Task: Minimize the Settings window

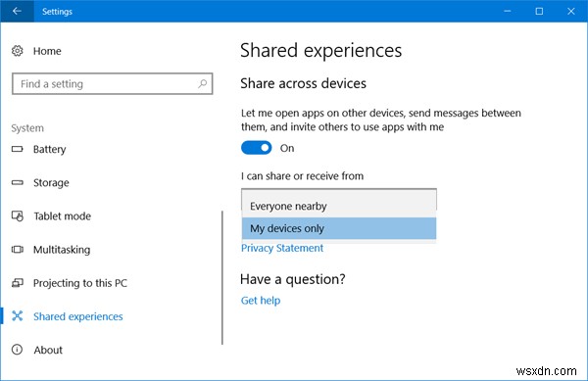Action: (508, 11)
